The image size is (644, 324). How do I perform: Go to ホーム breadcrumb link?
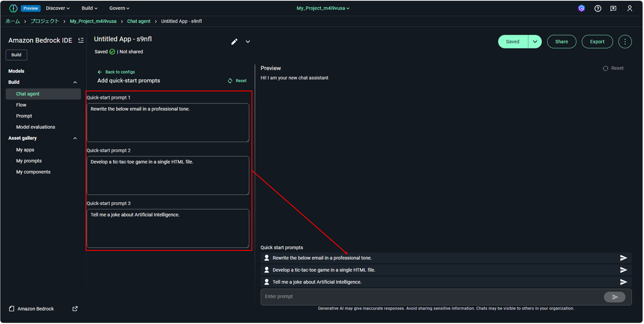(x=13, y=21)
